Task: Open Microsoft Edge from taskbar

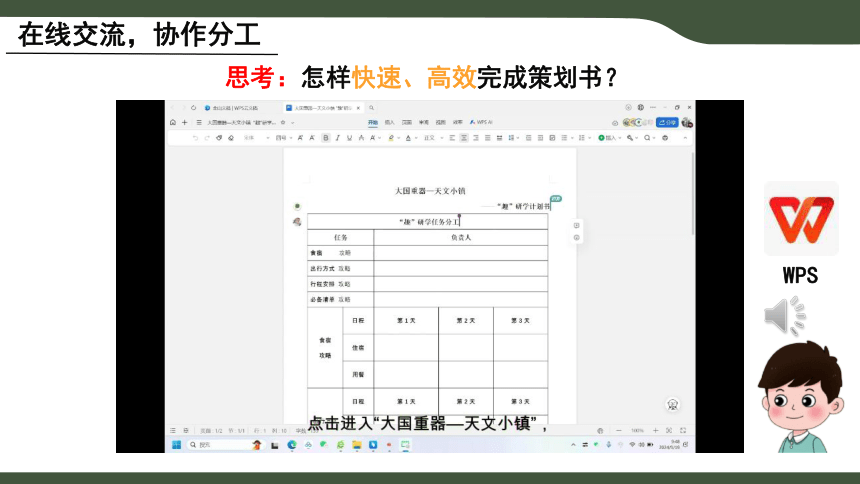Action: coord(292,444)
